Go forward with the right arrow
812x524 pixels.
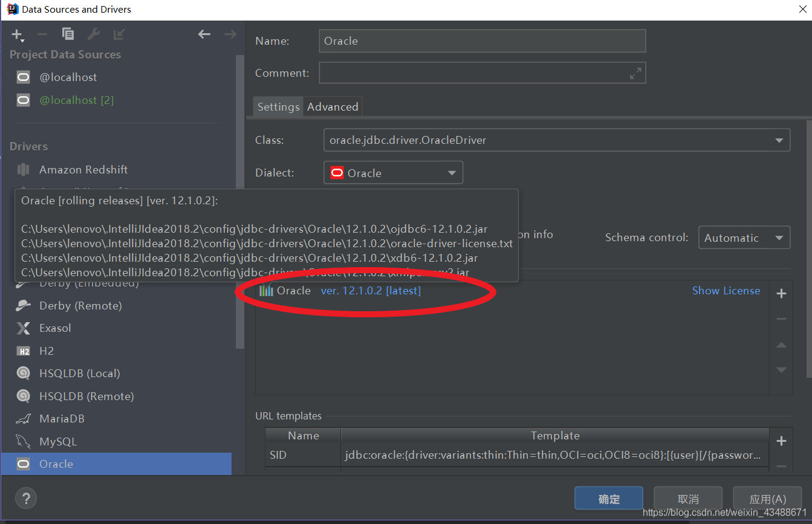coord(230,34)
